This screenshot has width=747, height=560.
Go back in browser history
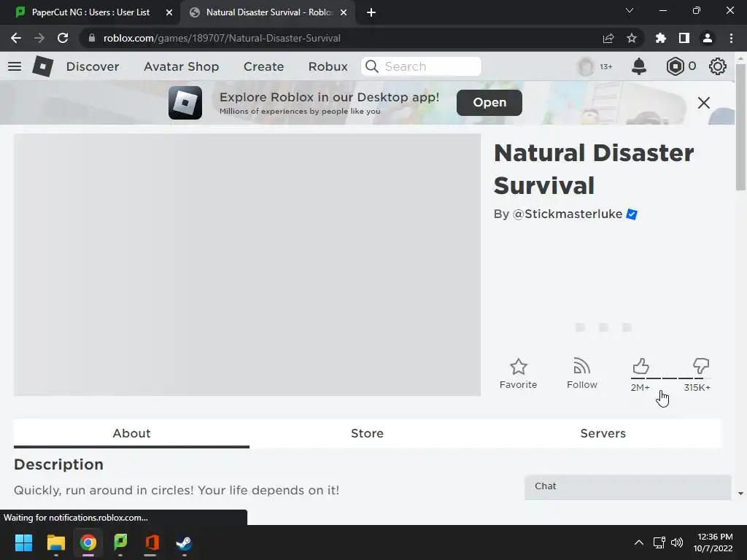pyautogui.click(x=16, y=38)
